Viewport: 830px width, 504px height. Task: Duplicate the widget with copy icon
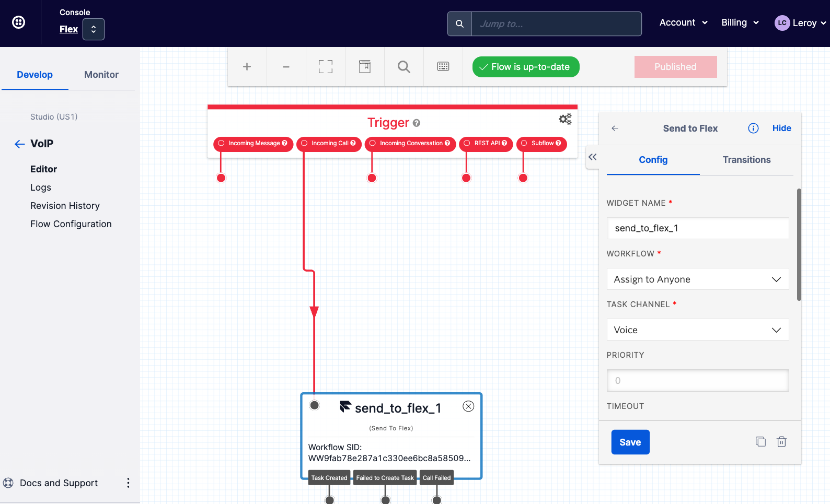click(760, 442)
